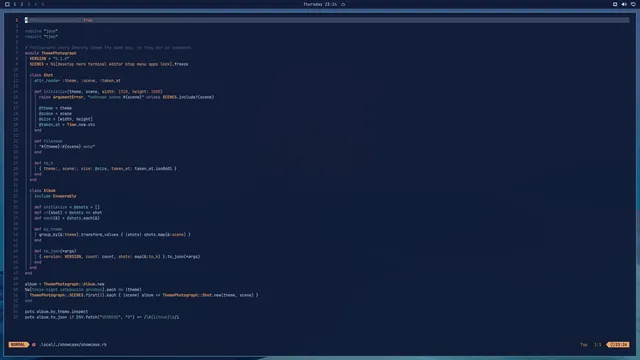Click the showcase.rb file path in status line

pyautogui.click(x=73, y=344)
